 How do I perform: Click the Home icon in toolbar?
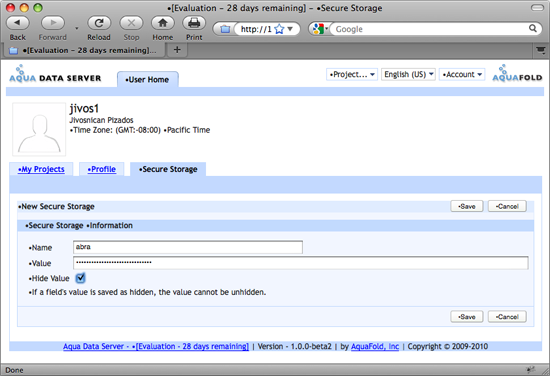(162, 23)
